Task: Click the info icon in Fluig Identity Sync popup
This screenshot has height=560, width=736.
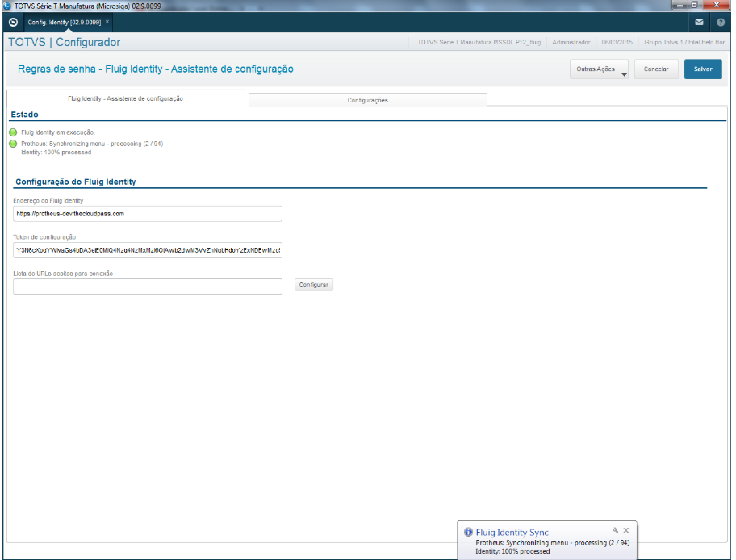Action: 468,533
